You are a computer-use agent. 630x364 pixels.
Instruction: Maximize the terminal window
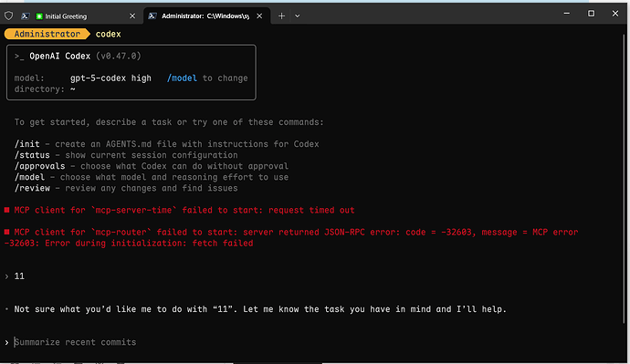point(591,14)
